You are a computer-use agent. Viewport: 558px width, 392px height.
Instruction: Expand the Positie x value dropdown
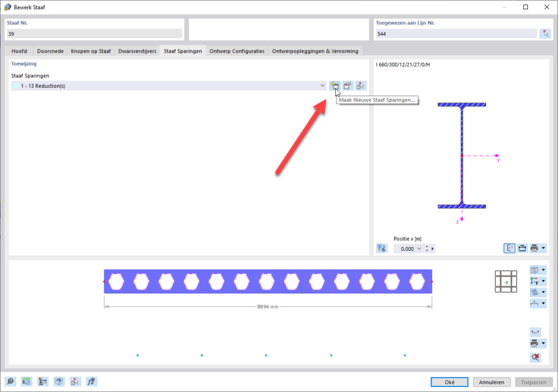(419, 248)
